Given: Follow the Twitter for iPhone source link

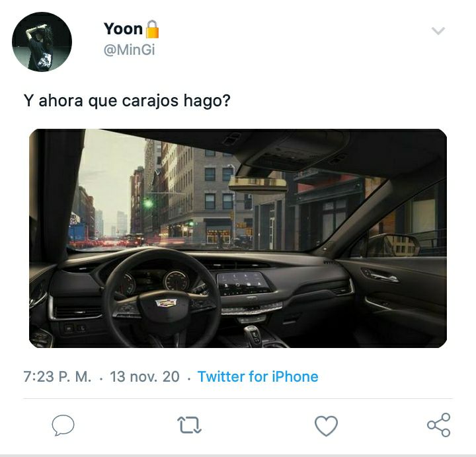Looking at the screenshot, I should tap(258, 376).
